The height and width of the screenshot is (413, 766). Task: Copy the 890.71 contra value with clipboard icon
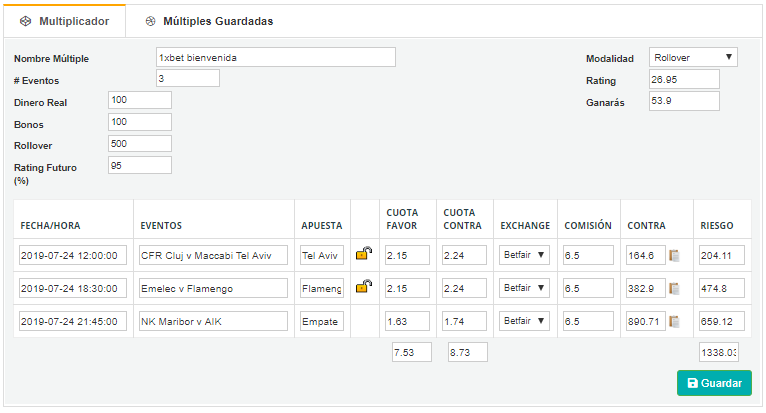674,321
